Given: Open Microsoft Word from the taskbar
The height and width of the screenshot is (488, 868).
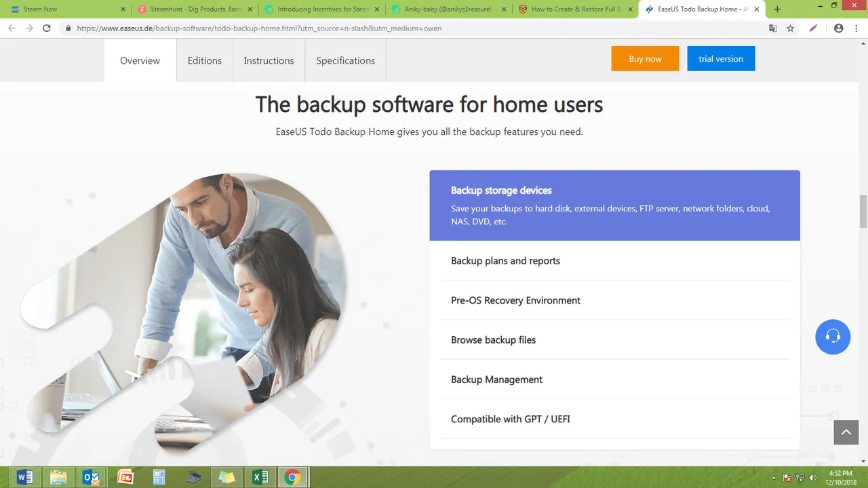Looking at the screenshot, I should [x=24, y=477].
